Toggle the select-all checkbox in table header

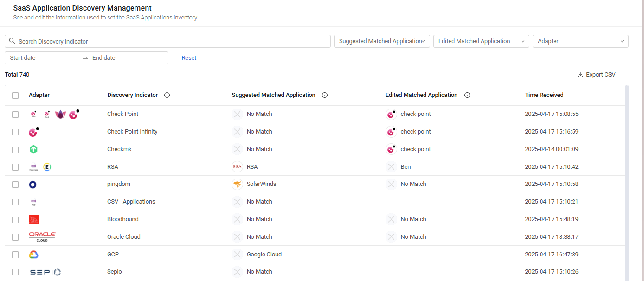point(15,96)
